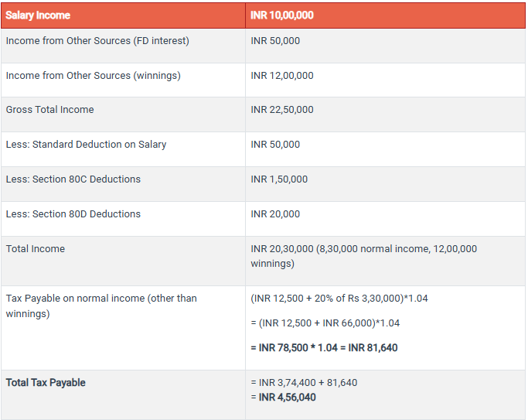Select the Section 80D Deductions label
This screenshot has height=420, width=528.
[x=73, y=214]
